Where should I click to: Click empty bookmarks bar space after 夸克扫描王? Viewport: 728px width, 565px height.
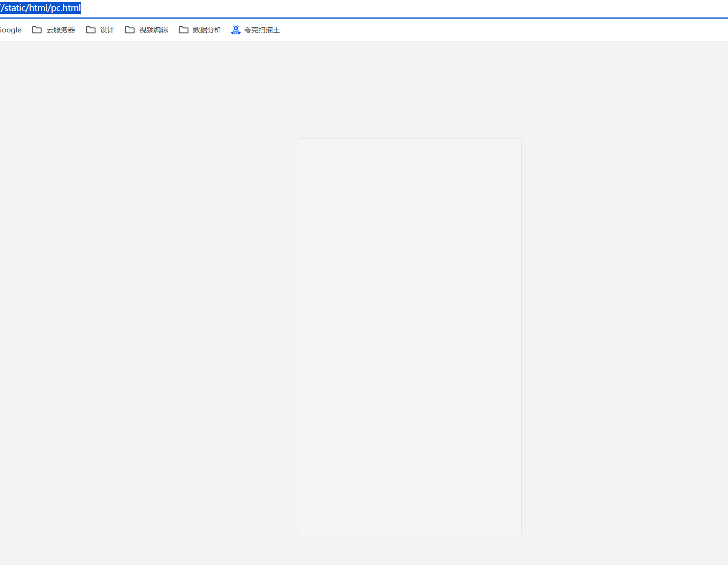pyautogui.click(x=476, y=30)
